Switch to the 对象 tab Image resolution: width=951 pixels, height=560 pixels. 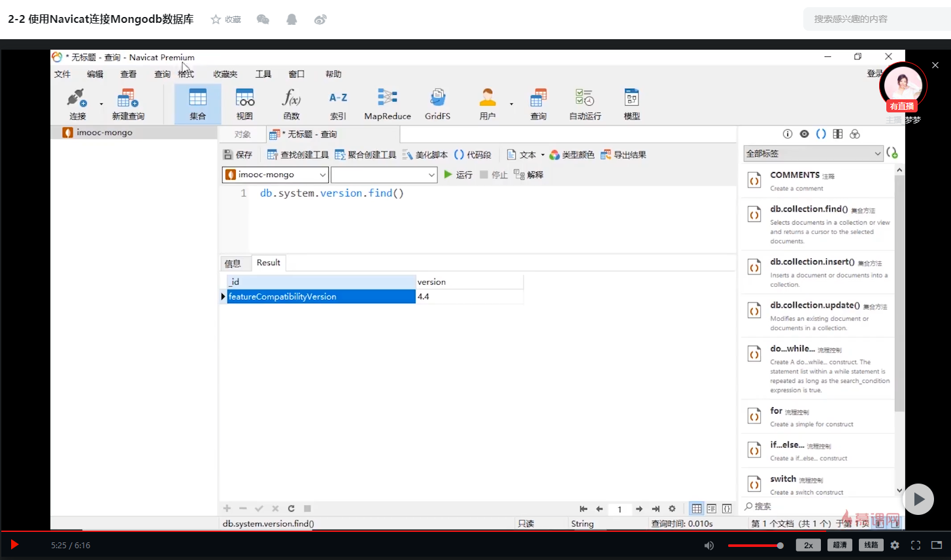(242, 134)
